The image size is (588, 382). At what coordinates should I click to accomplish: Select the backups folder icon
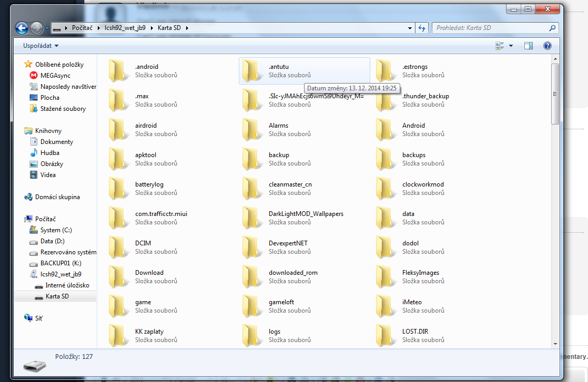click(386, 159)
